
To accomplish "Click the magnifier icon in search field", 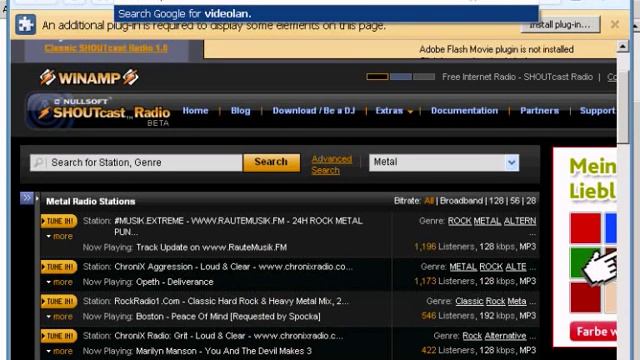I will [38, 162].
